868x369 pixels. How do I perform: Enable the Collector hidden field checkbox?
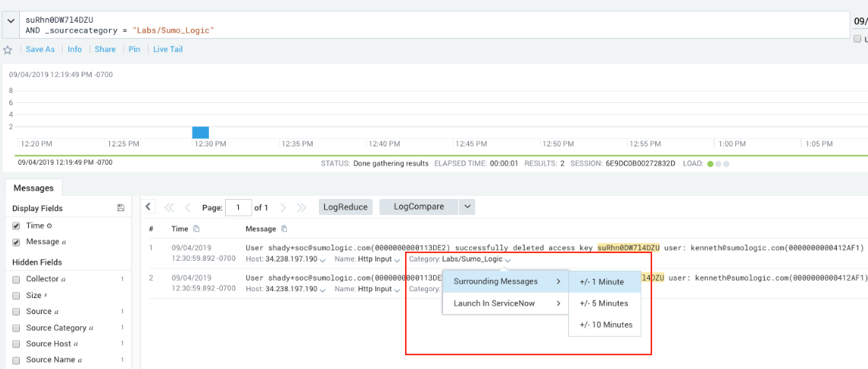pyautogui.click(x=16, y=279)
